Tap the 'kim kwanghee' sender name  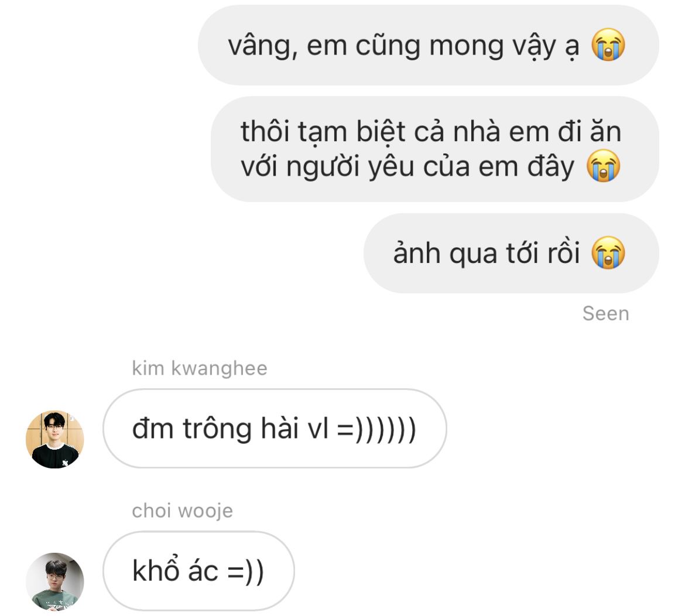(200, 368)
